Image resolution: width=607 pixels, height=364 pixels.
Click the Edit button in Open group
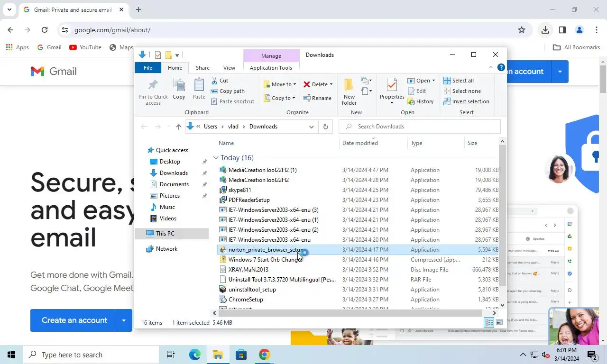417,91
